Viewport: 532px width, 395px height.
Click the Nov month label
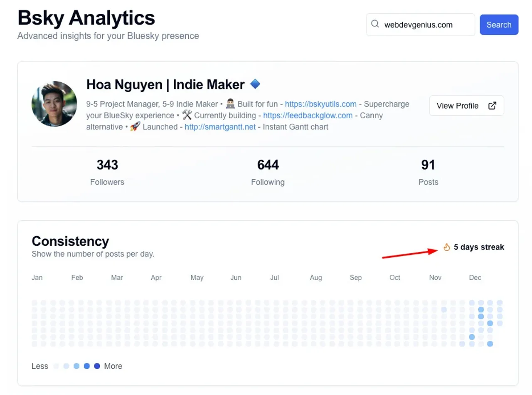[x=435, y=278]
